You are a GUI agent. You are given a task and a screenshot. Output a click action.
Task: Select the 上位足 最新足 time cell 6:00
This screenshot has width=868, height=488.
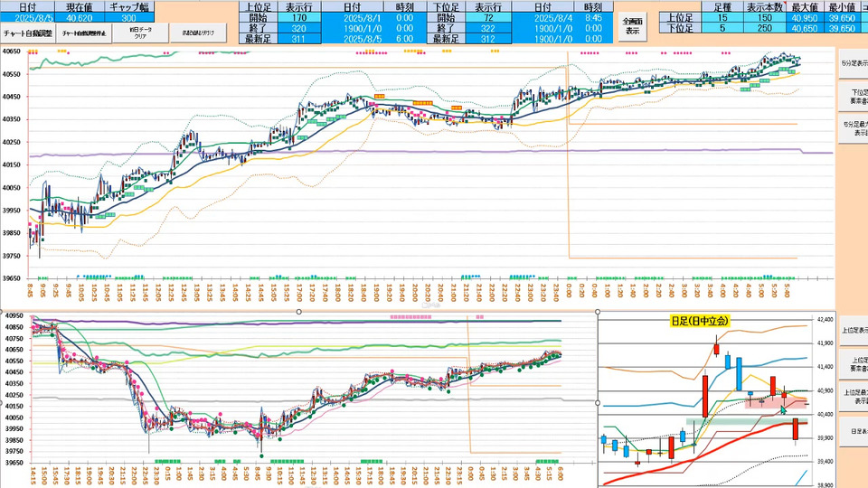point(405,39)
